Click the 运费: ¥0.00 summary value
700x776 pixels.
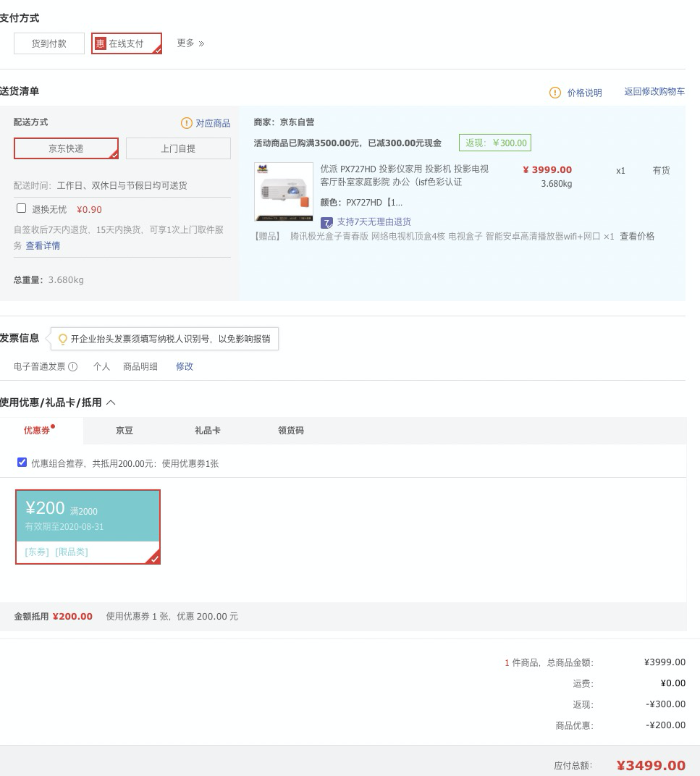673,683
